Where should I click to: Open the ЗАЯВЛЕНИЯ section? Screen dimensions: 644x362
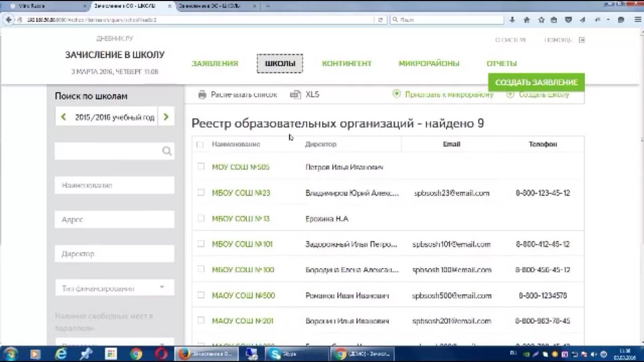[x=215, y=63]
